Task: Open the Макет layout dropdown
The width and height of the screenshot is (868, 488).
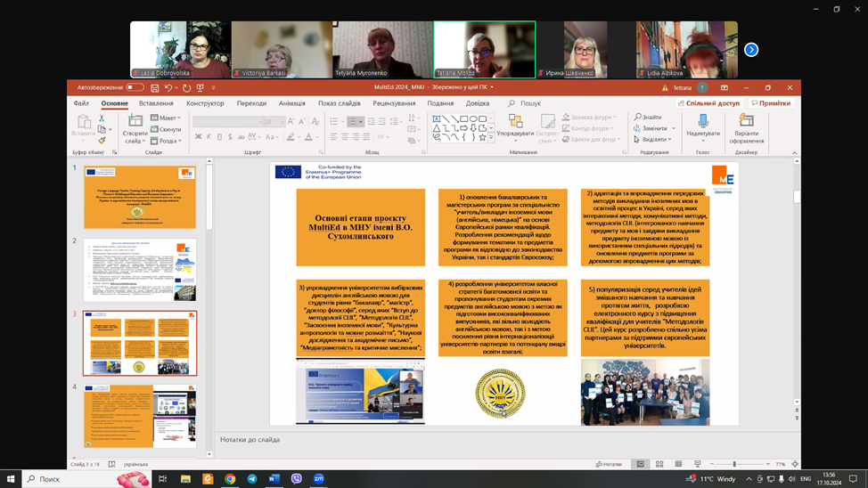Action: (167, 118)
